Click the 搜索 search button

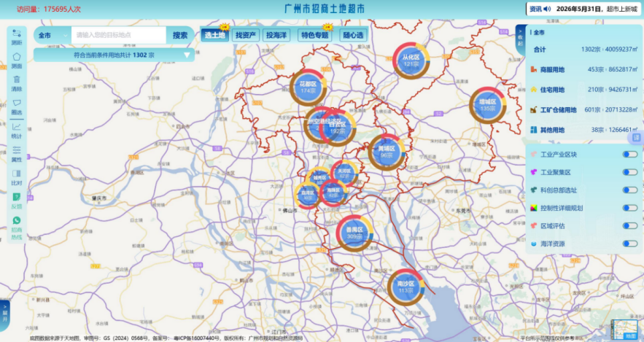click(180, 35)
